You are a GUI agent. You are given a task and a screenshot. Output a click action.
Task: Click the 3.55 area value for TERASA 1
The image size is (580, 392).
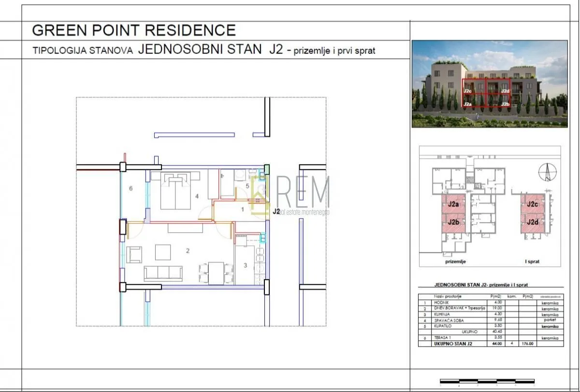coord(498,337)
